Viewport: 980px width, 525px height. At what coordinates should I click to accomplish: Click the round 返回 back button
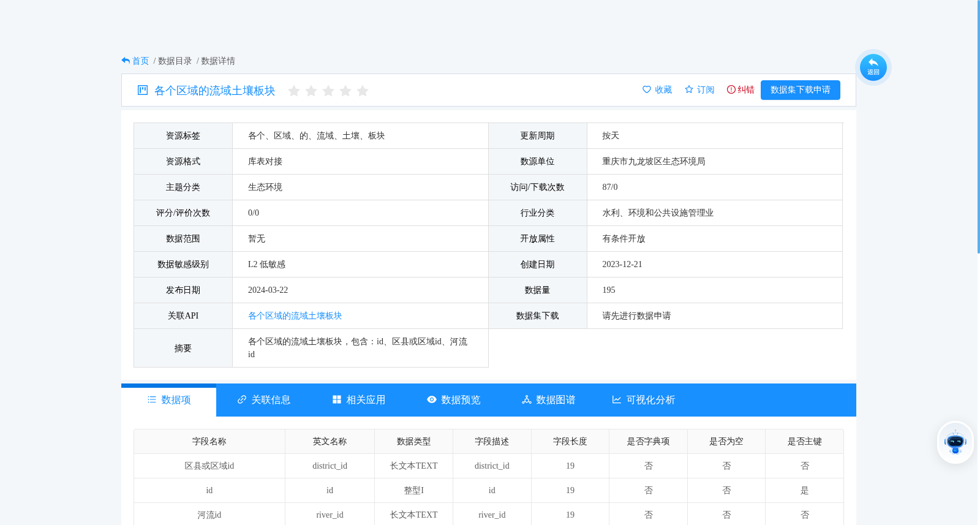pyautogui.click(x=873, y=67)
